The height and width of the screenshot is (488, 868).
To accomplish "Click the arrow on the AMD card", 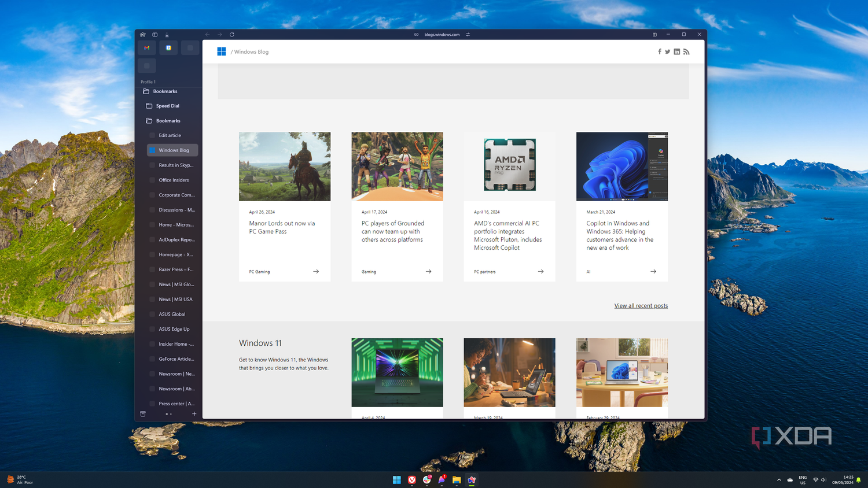I will coord(540,271).
